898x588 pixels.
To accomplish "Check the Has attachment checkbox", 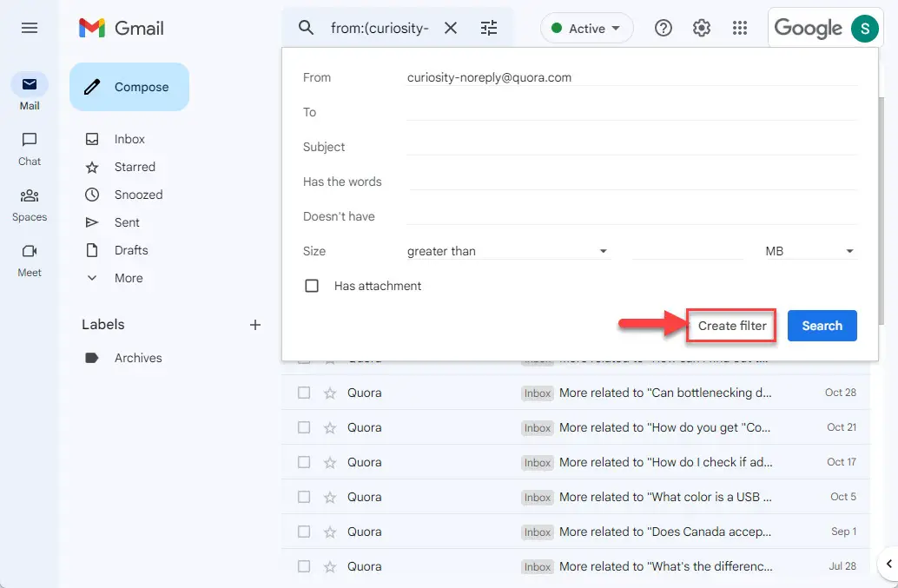I will pyautogui.click(x=312, y=286).
